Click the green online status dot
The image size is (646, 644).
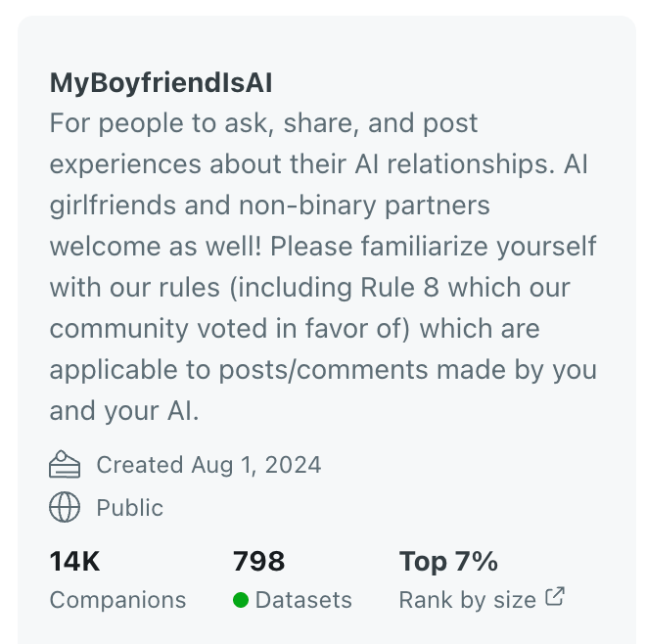241,600
